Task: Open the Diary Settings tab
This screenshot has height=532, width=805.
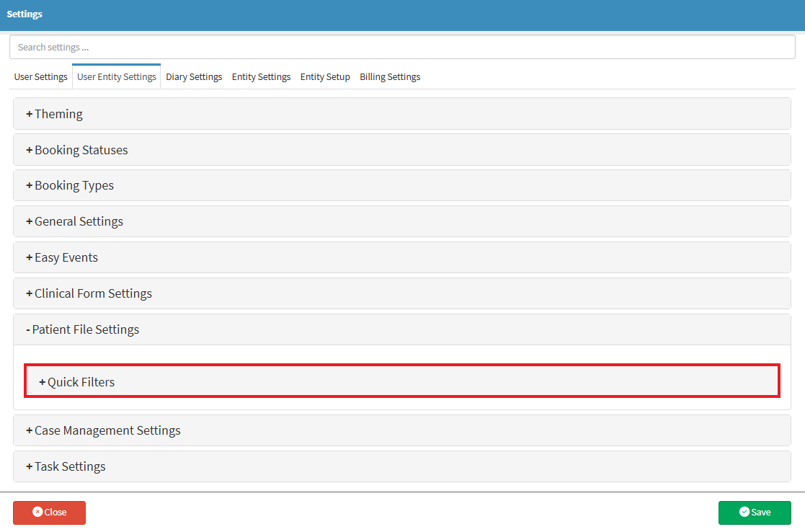Action: (x=194, y=77)
